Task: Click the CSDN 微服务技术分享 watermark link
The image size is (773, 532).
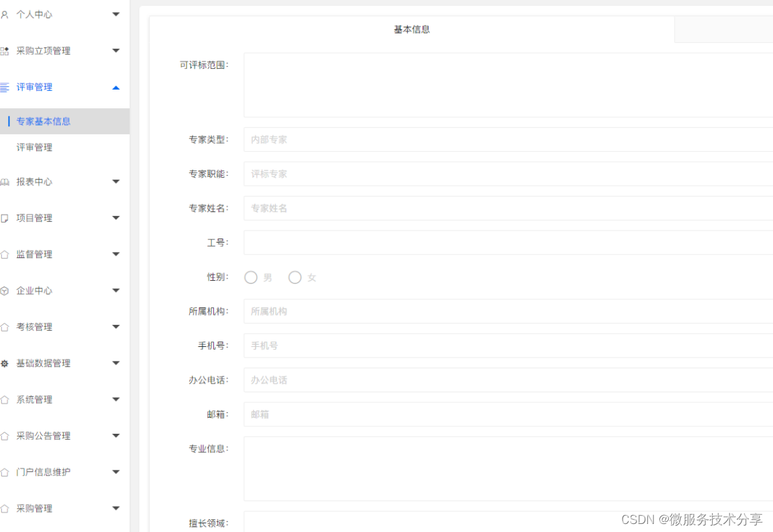Action: [693, 519]
